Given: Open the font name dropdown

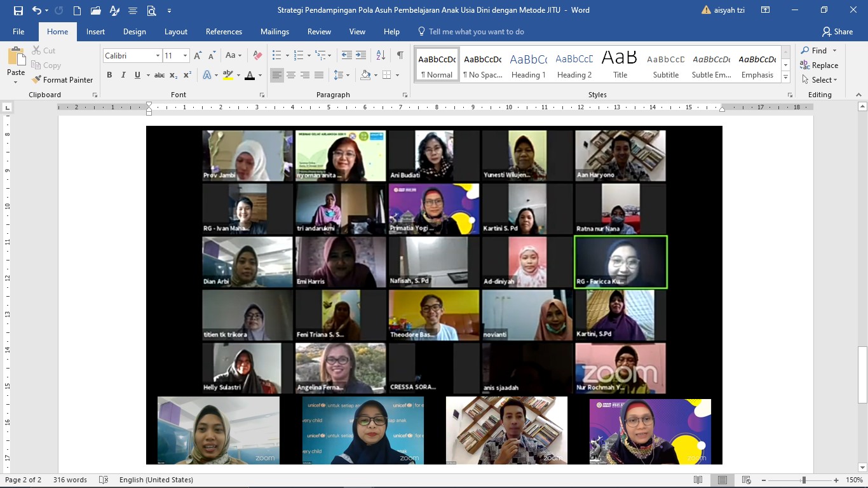Looking at the screenshot, I should coord(158,56).
